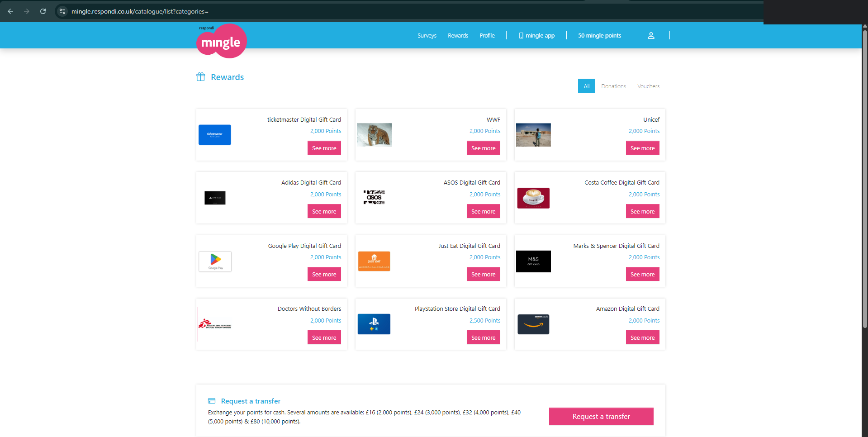Open the Google Play card thumbnail
The width and height of the screenshot is (868, 437).
tap(215, 261)
